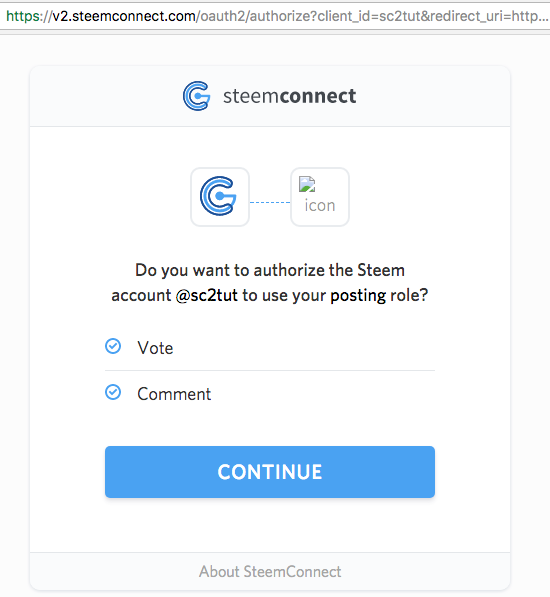Click the dashed connector between icons
The image size is (550, 597).
[270, 202]
